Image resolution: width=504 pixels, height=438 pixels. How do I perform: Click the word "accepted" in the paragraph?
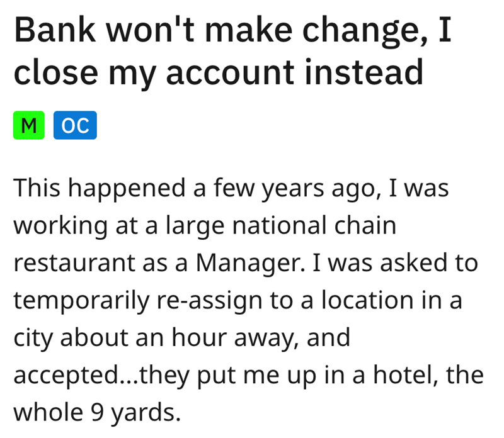(57, 375)
